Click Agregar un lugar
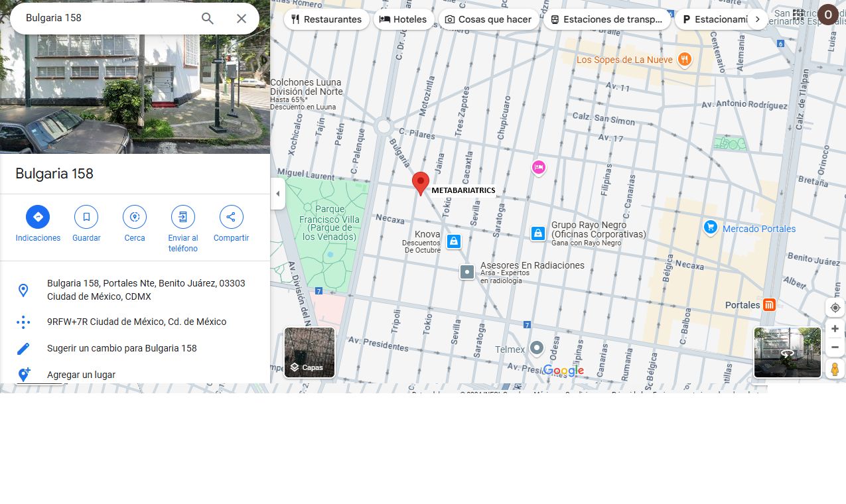The height and width of the screenshot is (504, 846). [81, 375]
